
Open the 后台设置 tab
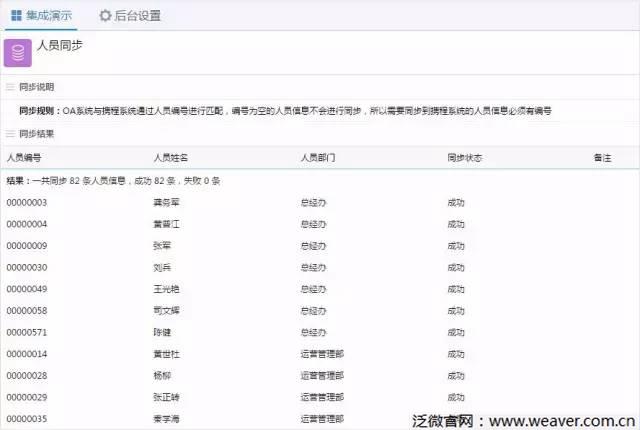pyautogui.click(x=130, y=16)
